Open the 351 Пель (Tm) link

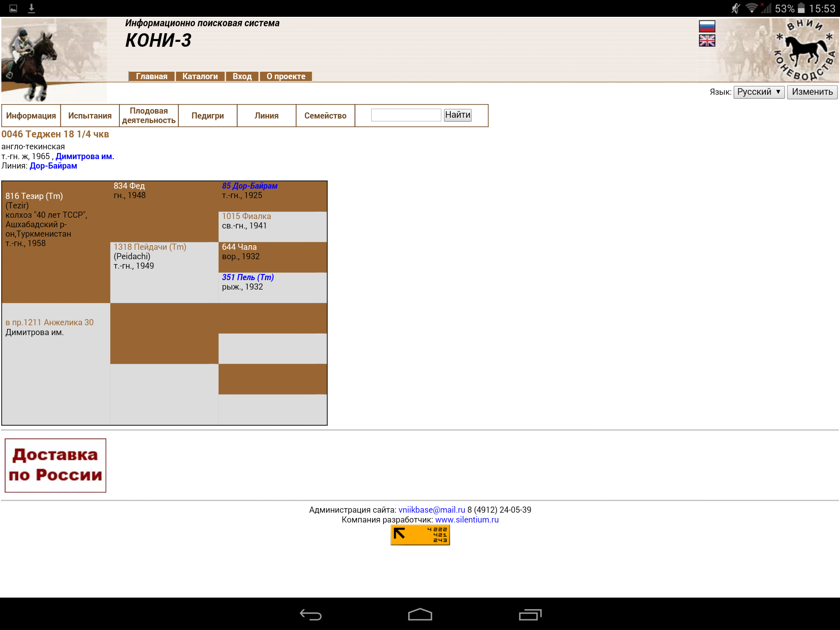[x=248, y=277]
